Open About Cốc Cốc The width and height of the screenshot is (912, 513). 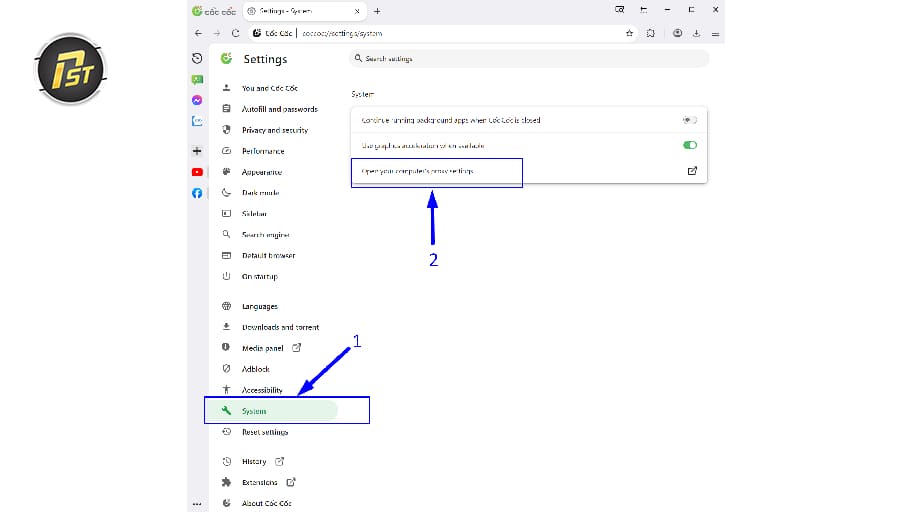click(266, 504)
